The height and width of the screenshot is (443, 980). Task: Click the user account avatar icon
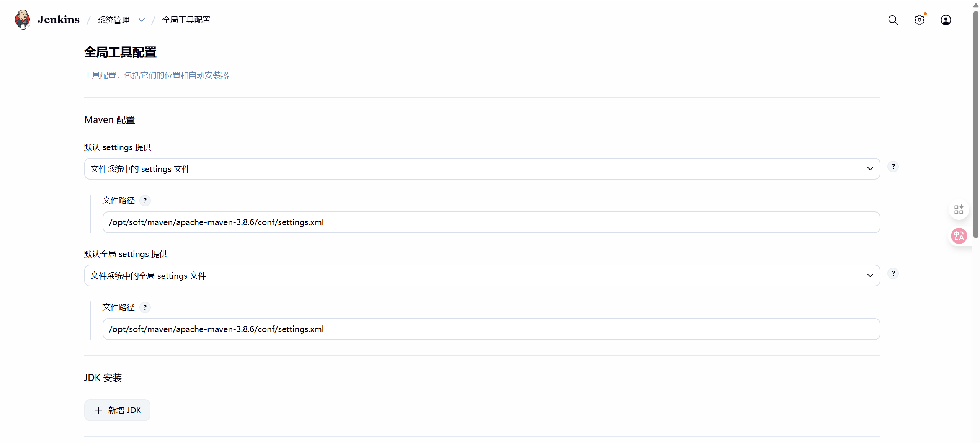point(946,20)
